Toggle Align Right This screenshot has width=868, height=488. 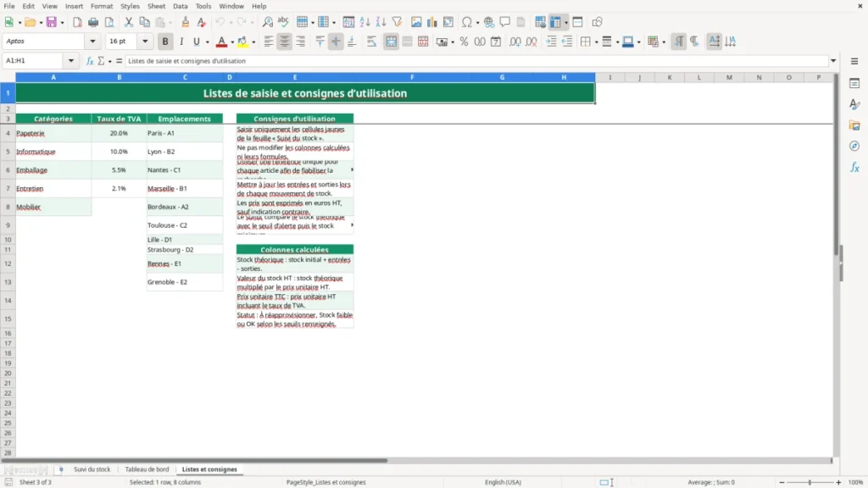[301, 42]
